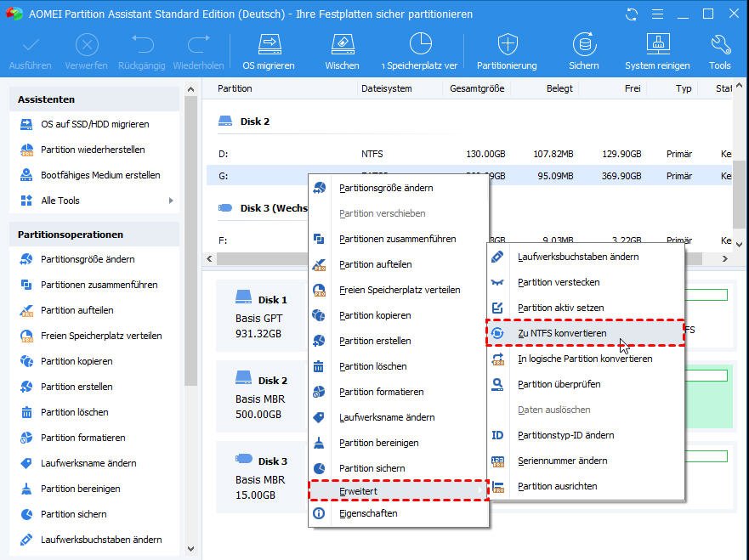Viewport: 749px width, 560px height.
Task: Click the refresh icon in the title bar
Action: point(632,14)
